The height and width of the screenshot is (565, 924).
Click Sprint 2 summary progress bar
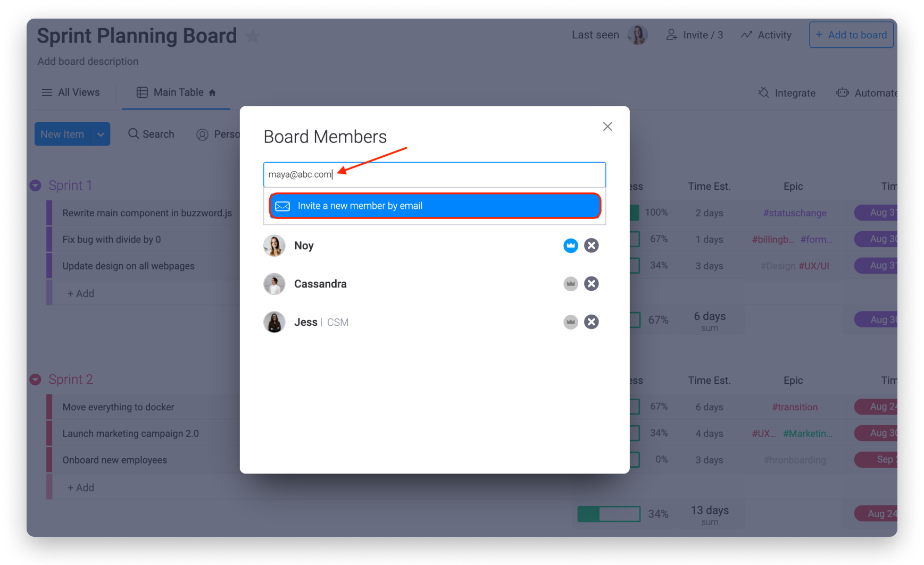click(x=609, y=514)
